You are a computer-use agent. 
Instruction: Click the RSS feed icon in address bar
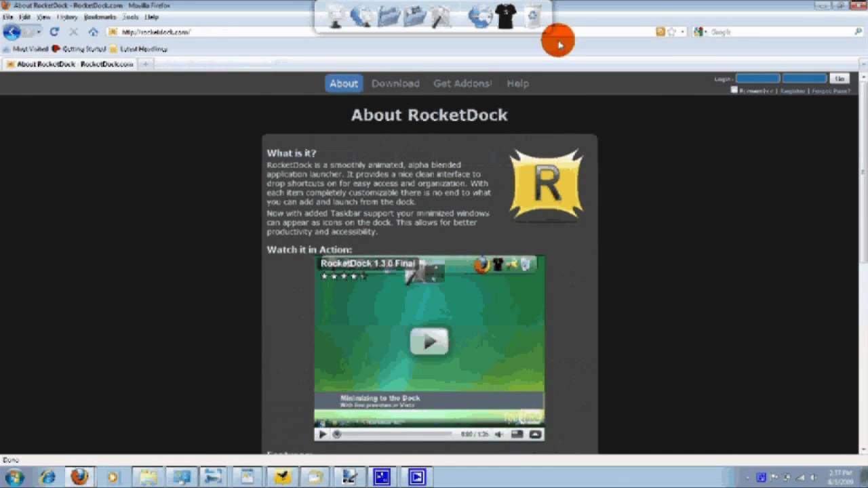[660, 32]
